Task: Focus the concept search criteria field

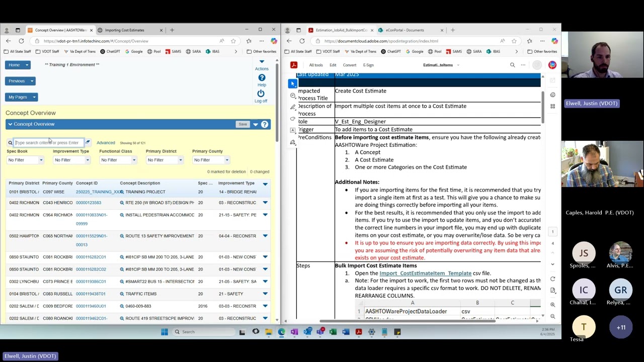Action: pyautogui.click(x=48, y=143)
